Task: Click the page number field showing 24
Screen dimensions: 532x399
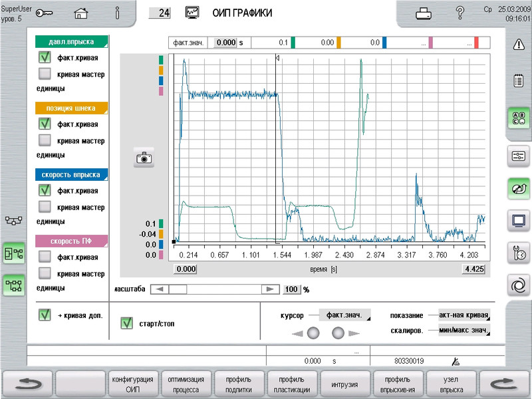Action: pos(160,13)
